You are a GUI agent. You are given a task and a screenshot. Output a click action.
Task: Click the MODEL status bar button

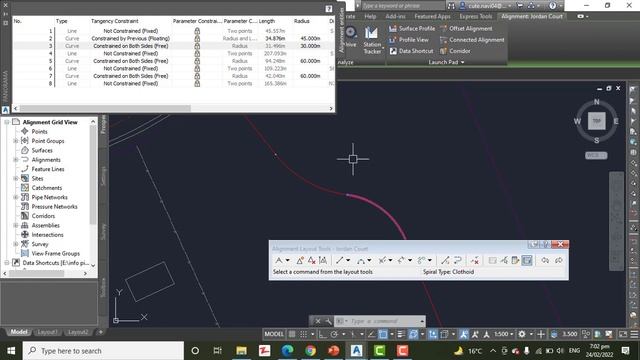274,334
